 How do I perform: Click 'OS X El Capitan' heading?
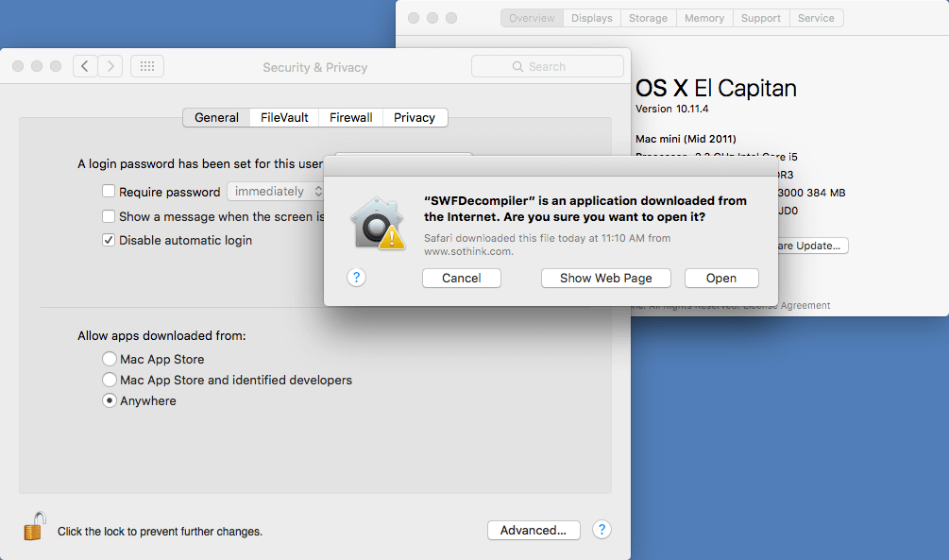(716, 89)
